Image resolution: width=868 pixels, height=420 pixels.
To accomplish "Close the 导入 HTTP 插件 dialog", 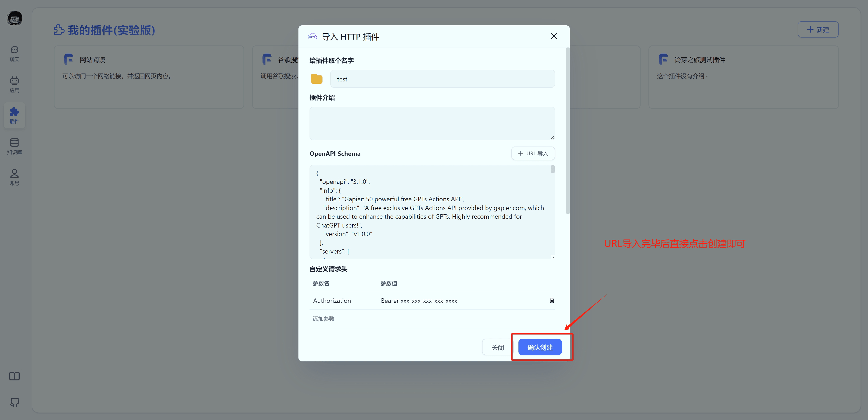I will (554, 36).
